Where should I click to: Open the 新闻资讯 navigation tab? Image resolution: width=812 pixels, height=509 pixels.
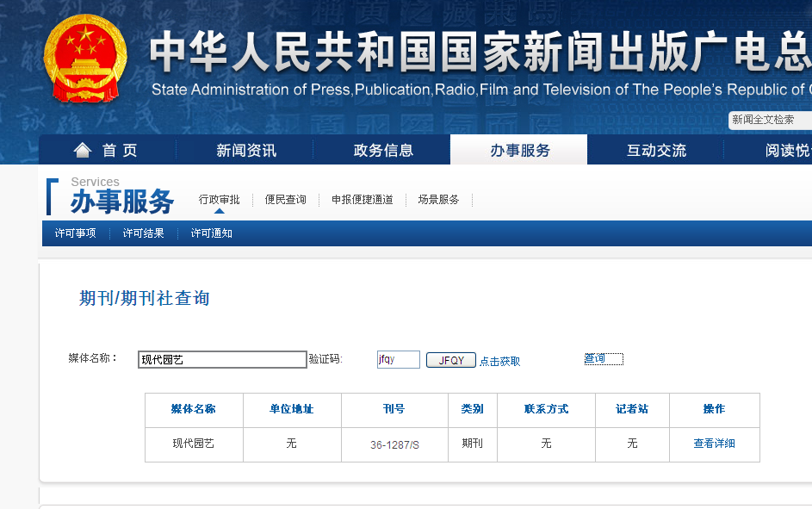pyautogui.click(x=246, y=150)
